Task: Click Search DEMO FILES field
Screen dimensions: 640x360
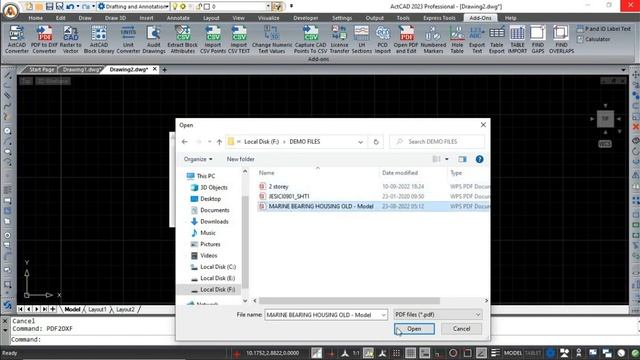Action: pos(437,142)
